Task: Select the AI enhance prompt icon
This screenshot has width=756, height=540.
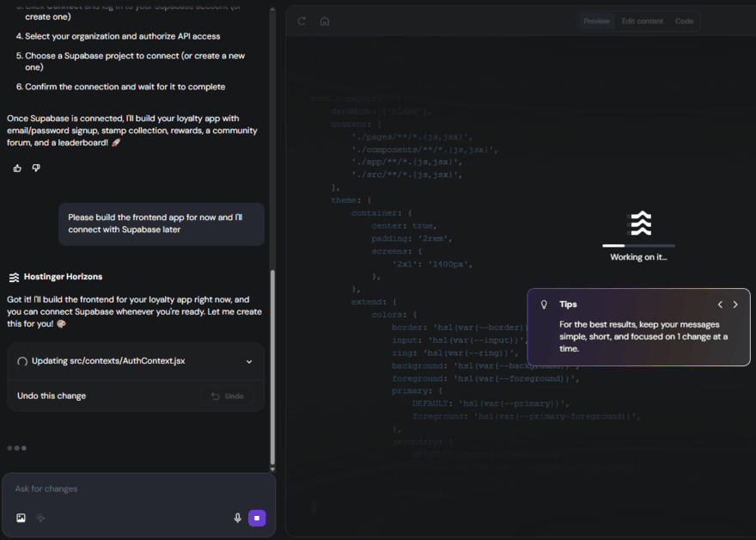Action: click(x=40, y=518)
